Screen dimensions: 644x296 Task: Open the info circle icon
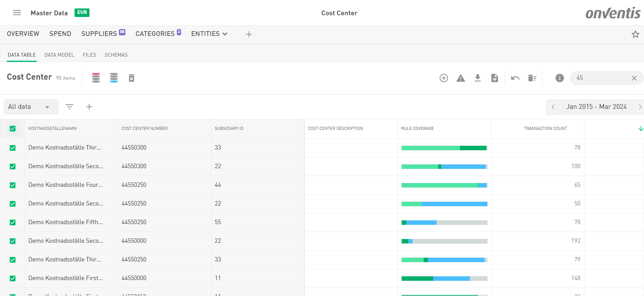(560, 78)
